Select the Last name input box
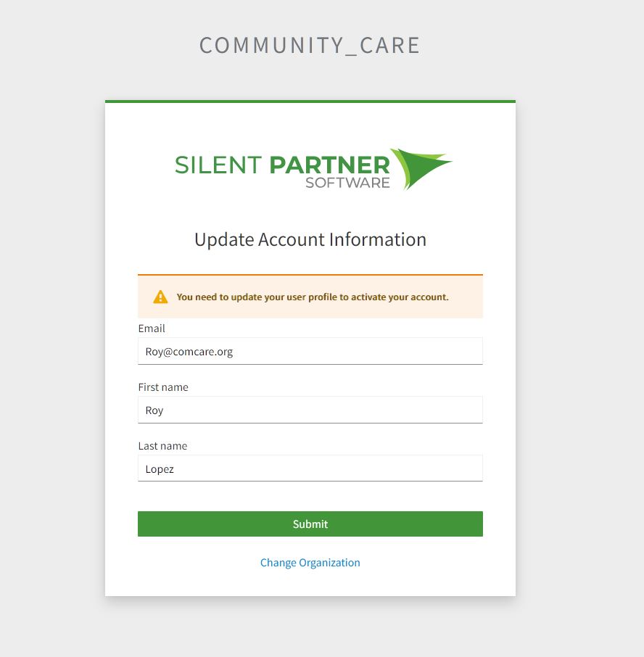 coord(310,468)
